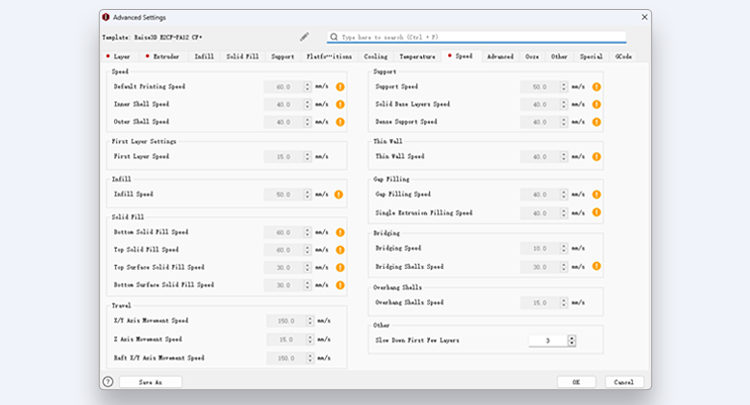Click warning icon beside Top Solid Fill Speed
750x405 pixels.
340,250
